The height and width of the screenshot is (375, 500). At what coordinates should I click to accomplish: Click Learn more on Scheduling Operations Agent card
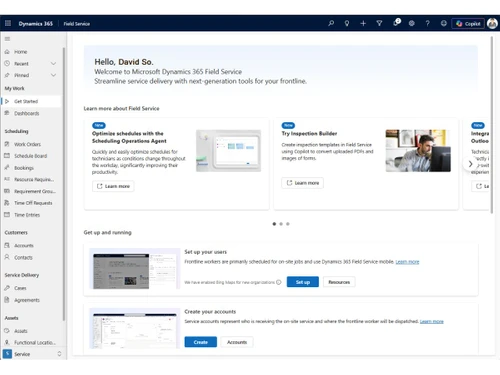(113, 186)
